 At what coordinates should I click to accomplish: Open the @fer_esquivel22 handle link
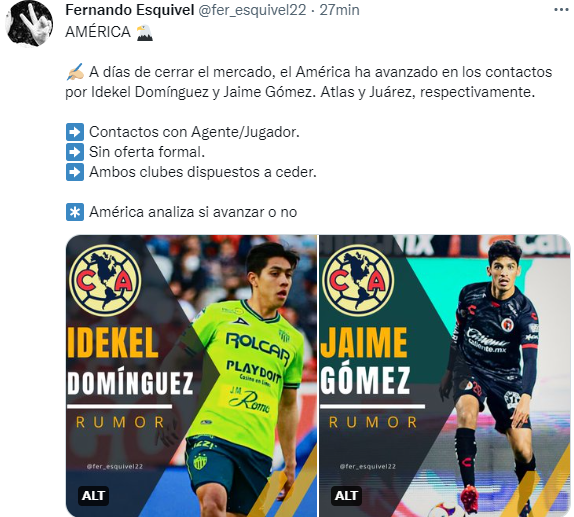click(252, 10)
